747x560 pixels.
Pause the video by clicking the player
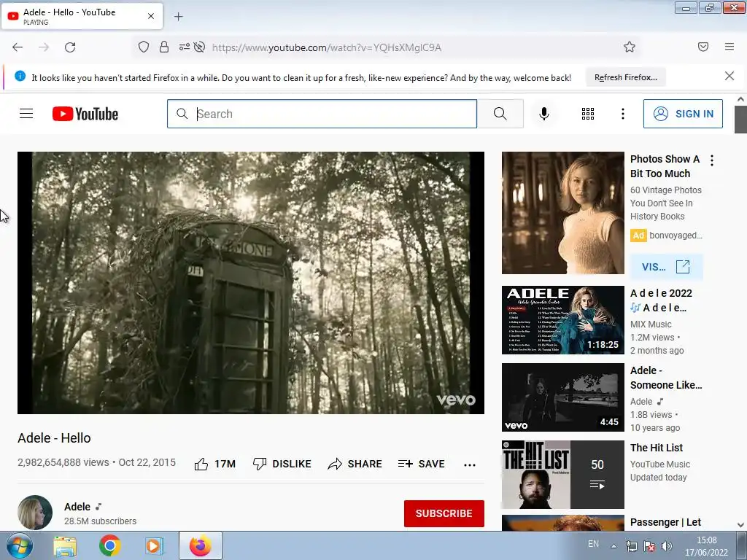pos(251,282)
